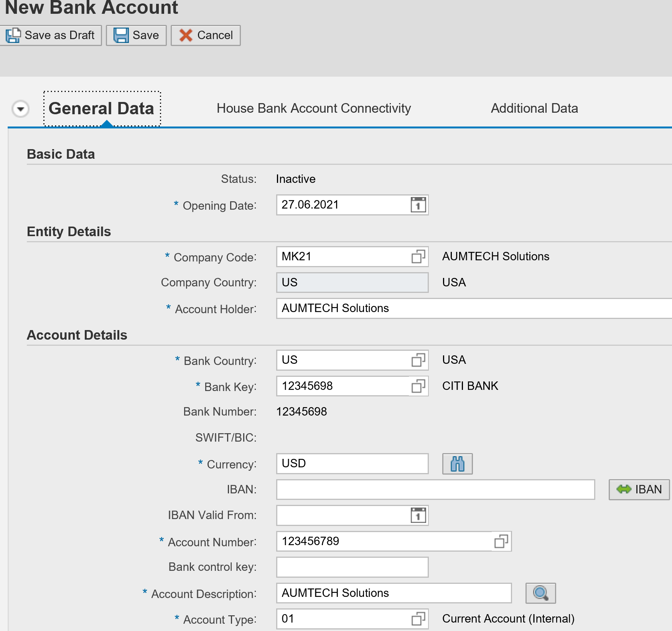Click AUMTECH Solutions text beside Company Code

[496, 256]
